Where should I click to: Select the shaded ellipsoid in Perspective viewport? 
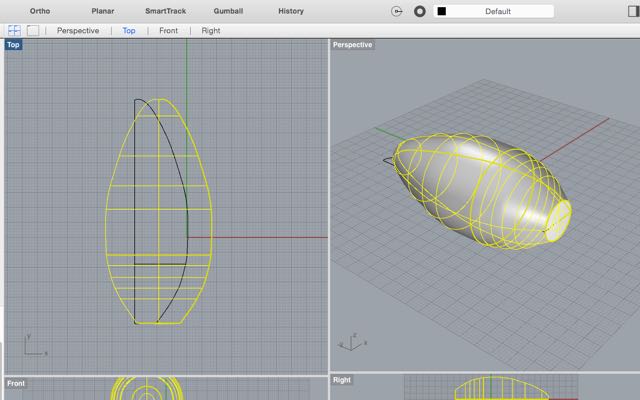click(482, 190)
